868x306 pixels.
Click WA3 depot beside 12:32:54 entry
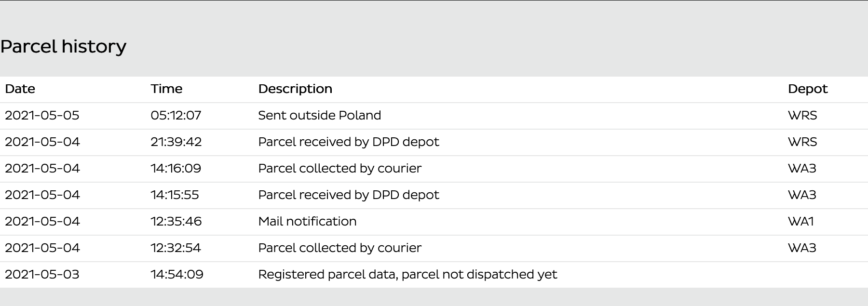[802, 248]
